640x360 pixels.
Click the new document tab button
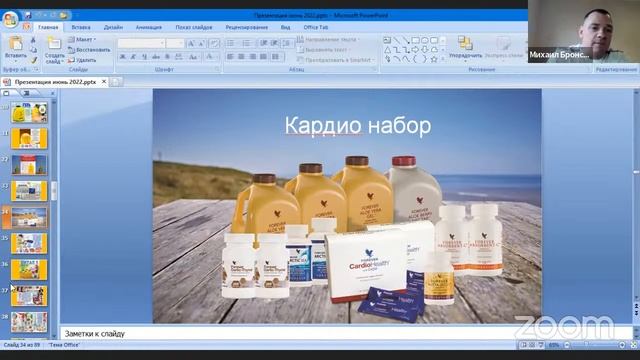[116, 82]
